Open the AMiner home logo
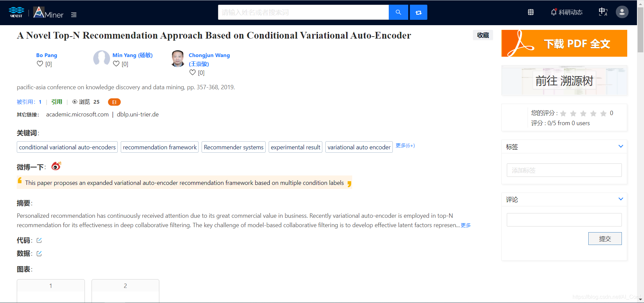This screenshot has width=644, height=303. 49,12
